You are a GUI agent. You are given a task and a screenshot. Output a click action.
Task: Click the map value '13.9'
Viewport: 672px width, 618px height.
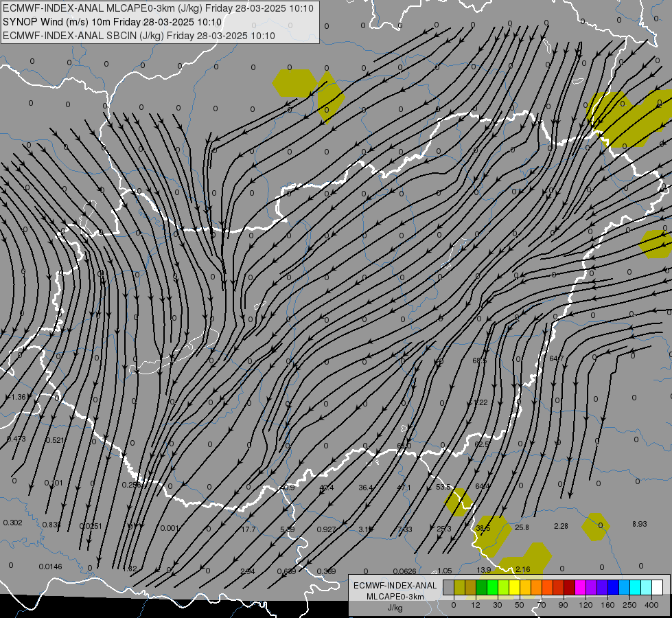pyautogui.click(x=483, y=570)
